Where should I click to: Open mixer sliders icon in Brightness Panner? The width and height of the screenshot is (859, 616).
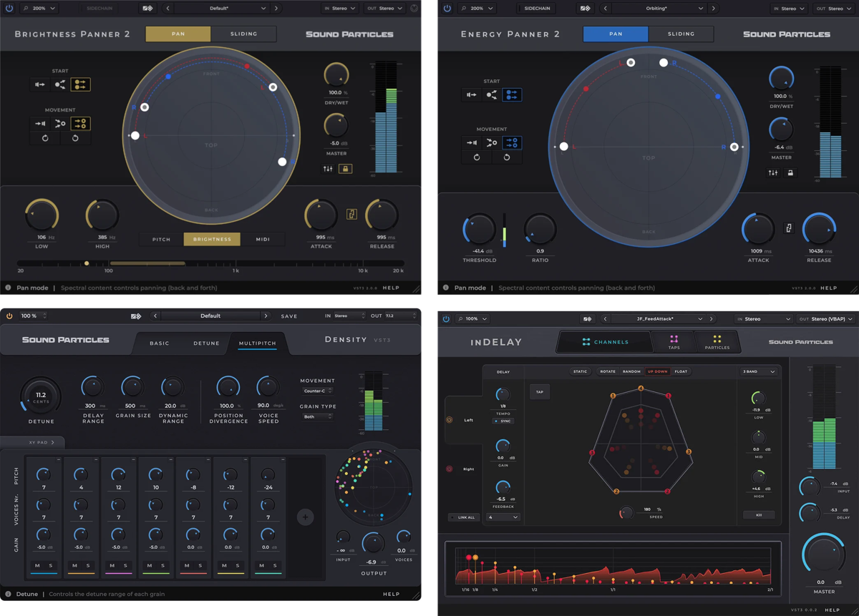pos(328,169)
